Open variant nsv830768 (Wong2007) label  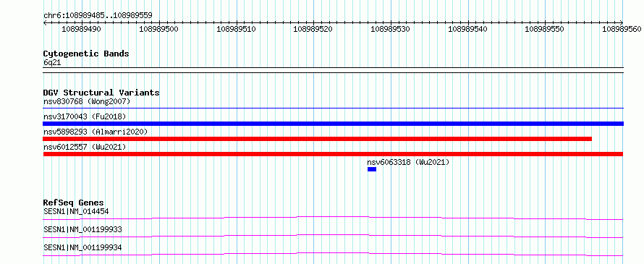(x=87, y=101)
